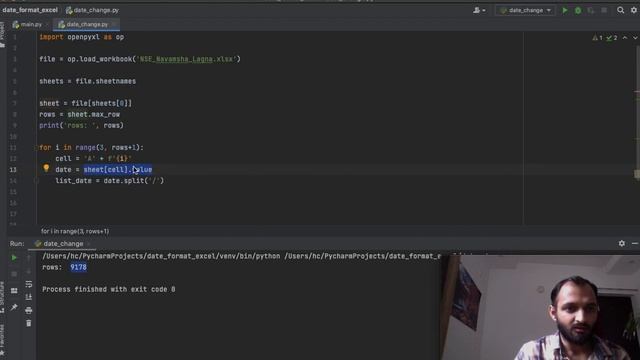
Task: Click the selected sheet[cell].value expression
Action: (118, 170)
